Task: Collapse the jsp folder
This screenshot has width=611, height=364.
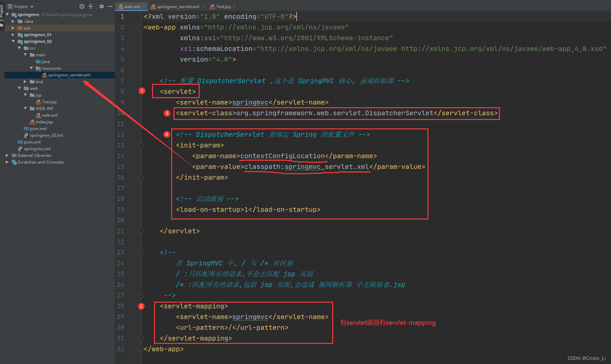Action: click(x=25, y=95)
